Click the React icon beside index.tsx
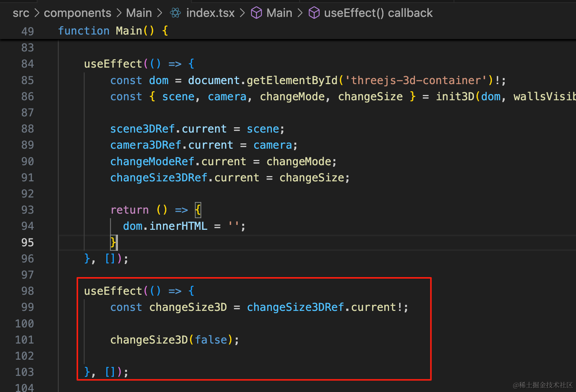This screenshot has height=392, width=576. pyautogui.click(x=175, y=13)
